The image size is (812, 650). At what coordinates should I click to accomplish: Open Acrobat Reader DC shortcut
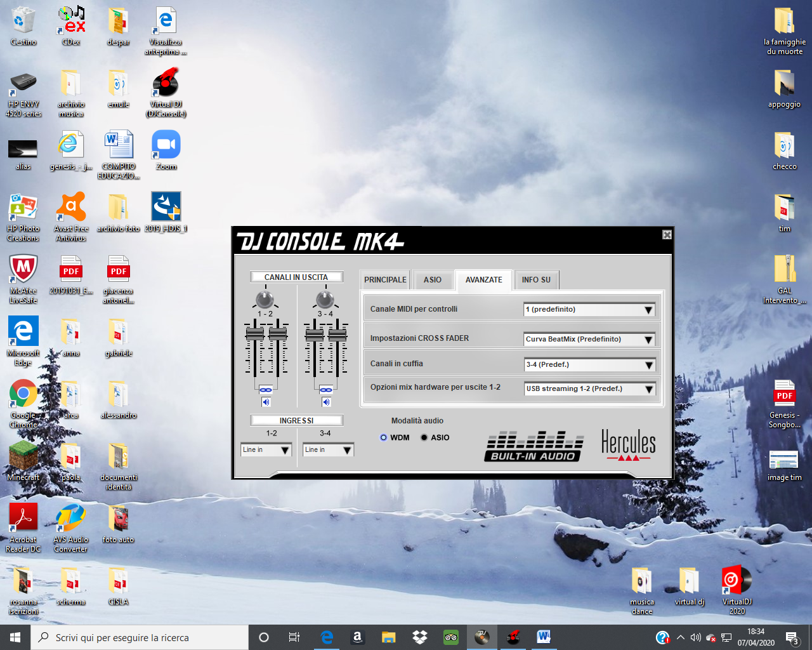coord(23,528)
